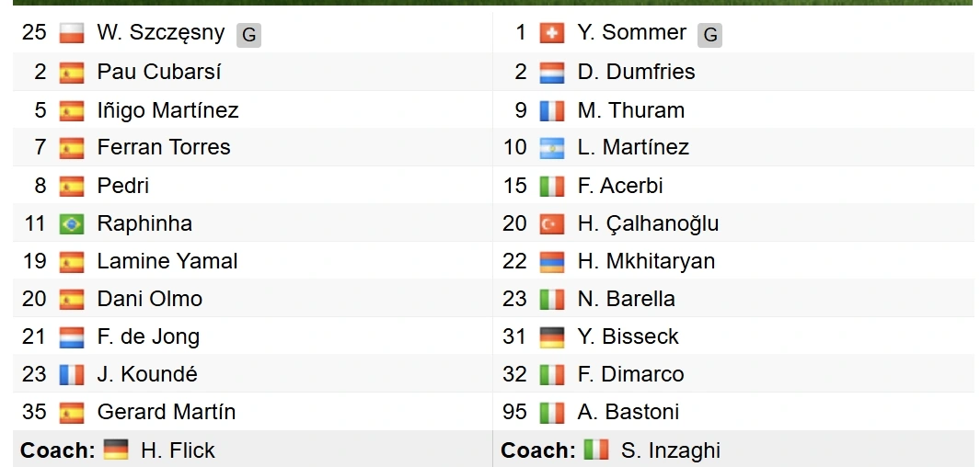The width and height of the screenshot is (980, 467).
Task: Open coach S. Inzaghi profile
Action: pyautogui.click(x=671, y=450)
